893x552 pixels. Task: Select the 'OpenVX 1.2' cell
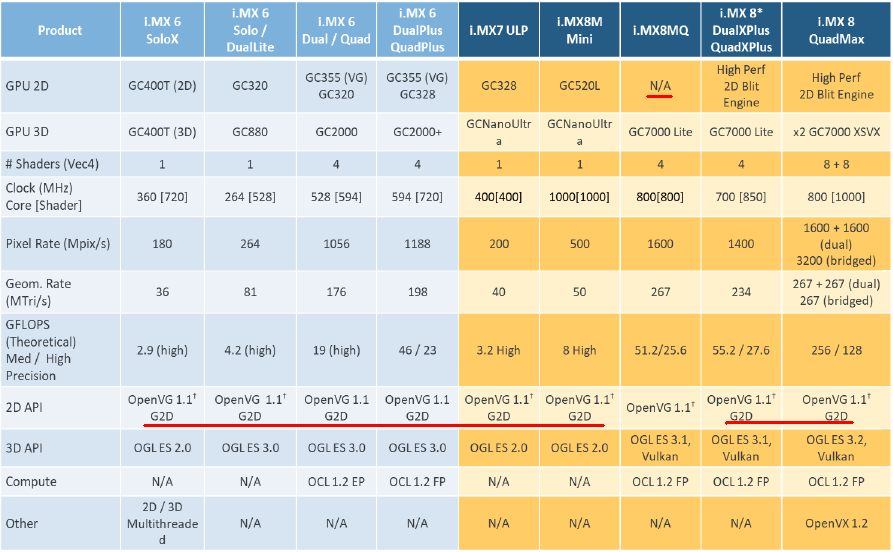[x=836, y=523]
